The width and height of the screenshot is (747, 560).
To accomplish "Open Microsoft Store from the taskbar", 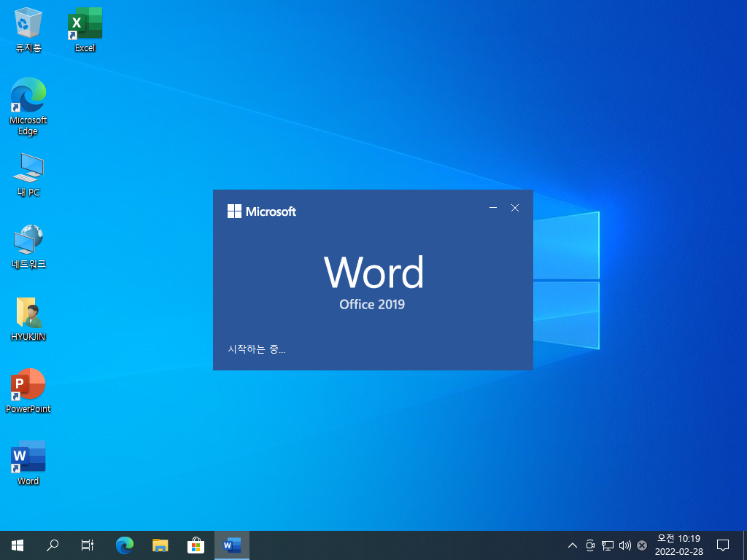I will (x=196, y=545).
